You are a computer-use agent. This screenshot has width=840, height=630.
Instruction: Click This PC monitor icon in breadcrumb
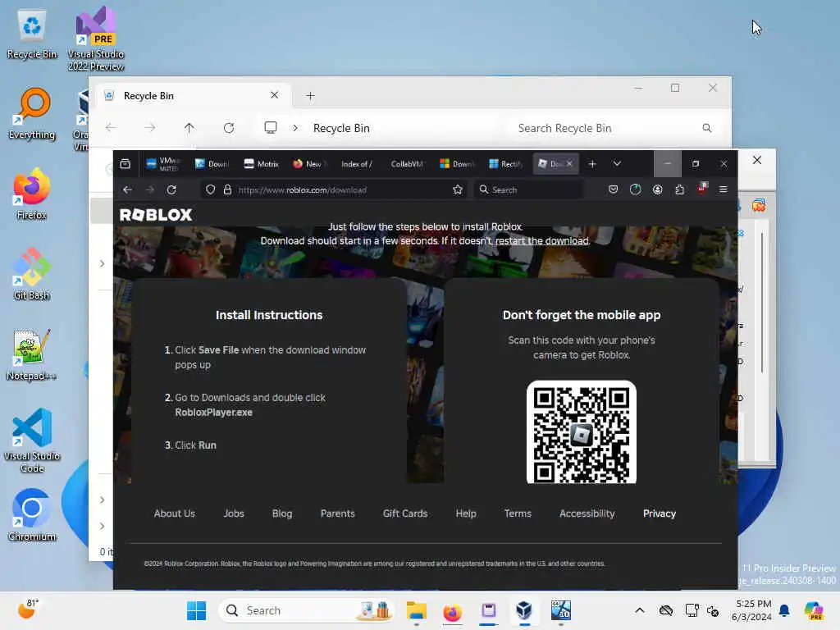tap(271, 127)
